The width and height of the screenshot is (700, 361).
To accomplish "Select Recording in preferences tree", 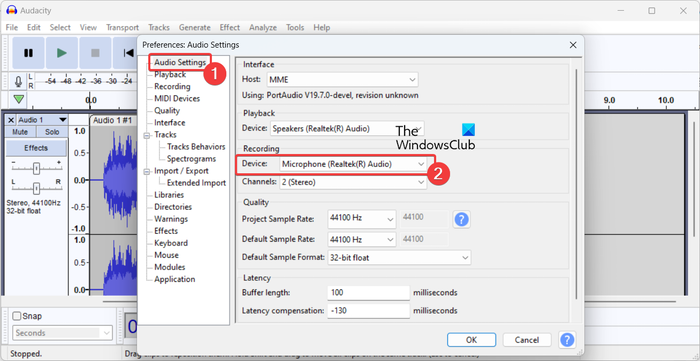I will [172, 87].
